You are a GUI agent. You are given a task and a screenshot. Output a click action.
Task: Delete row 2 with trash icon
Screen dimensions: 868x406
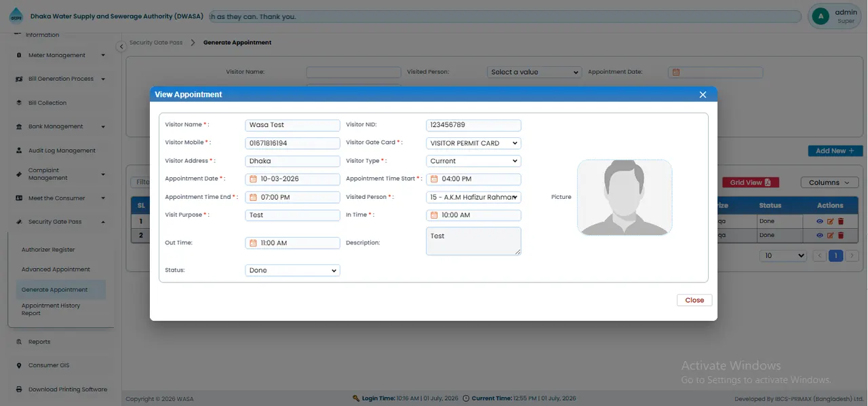(841, 236)
